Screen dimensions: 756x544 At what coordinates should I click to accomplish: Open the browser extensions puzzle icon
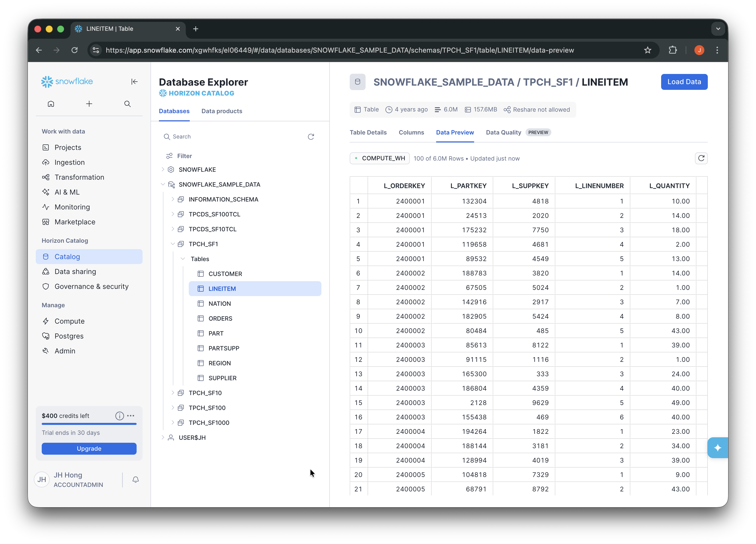[673, 50]
